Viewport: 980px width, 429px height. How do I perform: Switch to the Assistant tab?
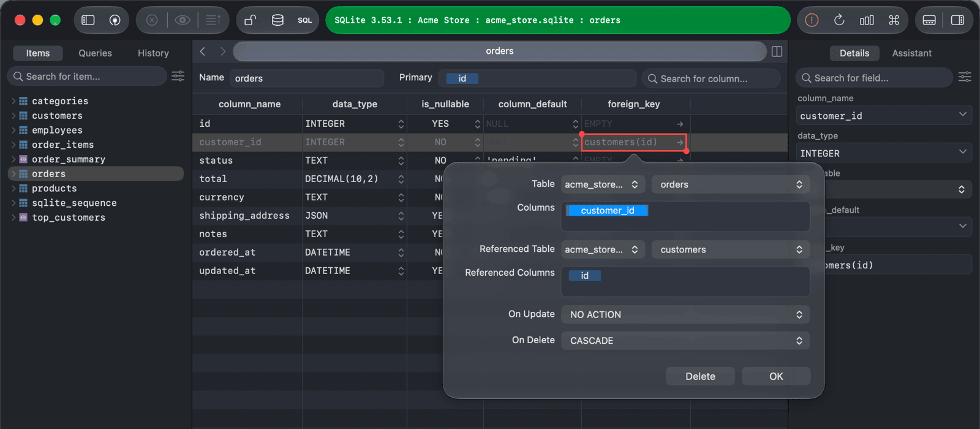(x=912, y=53)
